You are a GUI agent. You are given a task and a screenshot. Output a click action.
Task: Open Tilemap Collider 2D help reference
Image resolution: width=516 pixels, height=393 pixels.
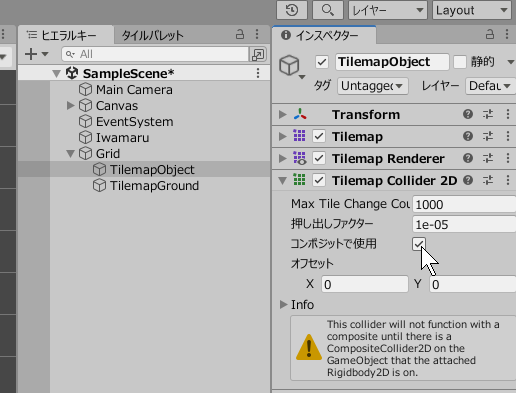point(468,180)
